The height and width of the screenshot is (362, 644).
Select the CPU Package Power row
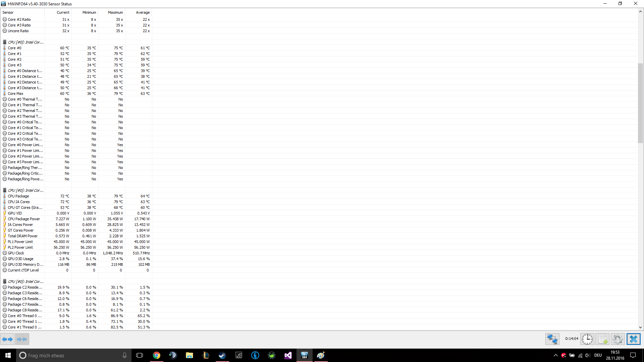tap(24, 219)
